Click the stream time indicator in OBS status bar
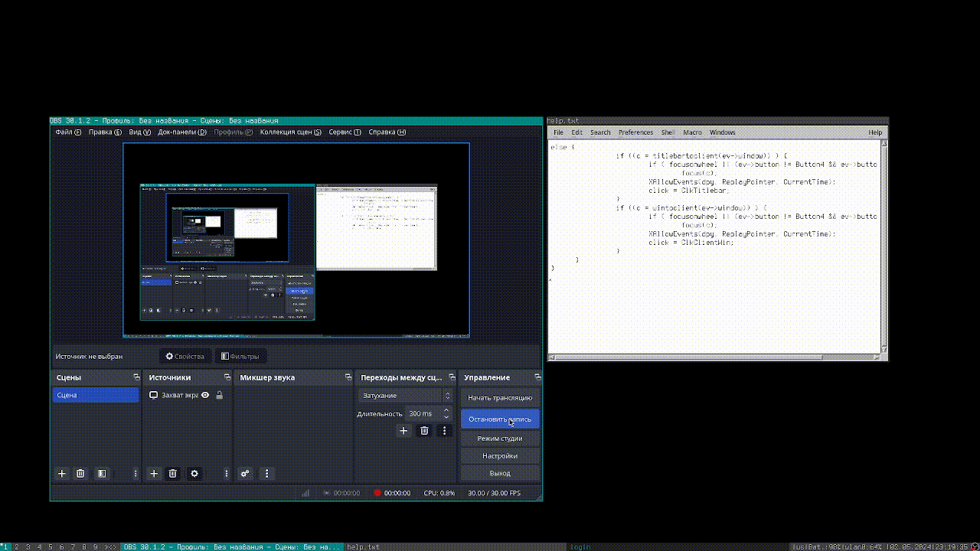This screenshot has height=551, width=980. [341, 494]
